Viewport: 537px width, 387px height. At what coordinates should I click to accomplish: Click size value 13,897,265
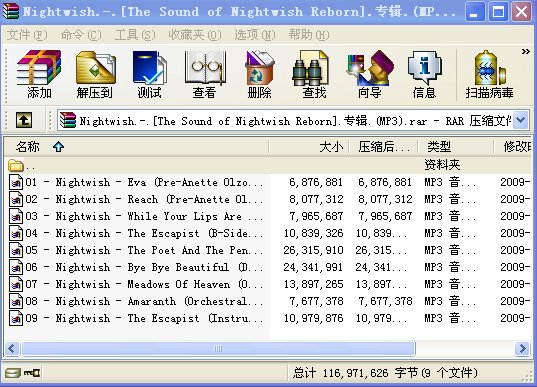pyautogui.click(x=313, y=284)
